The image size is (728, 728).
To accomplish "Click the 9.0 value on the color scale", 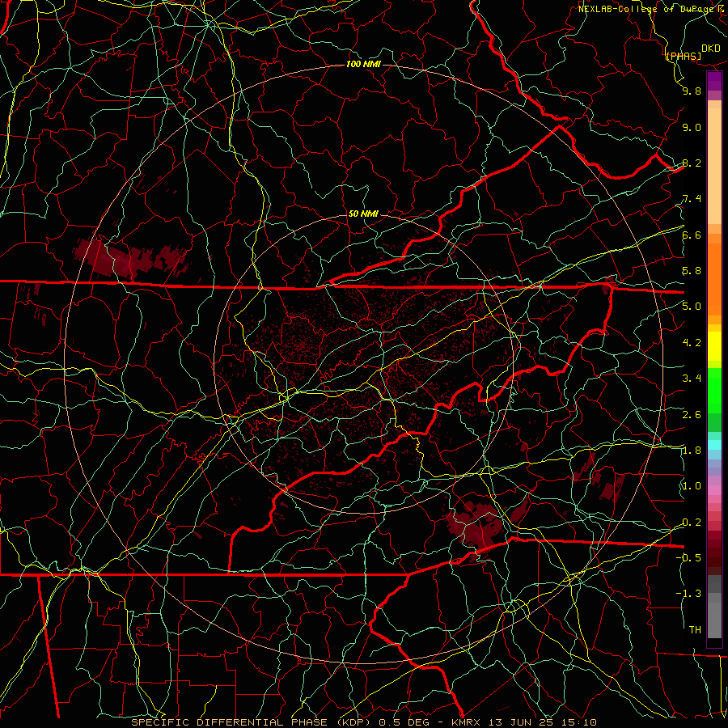I will tap(692, 127).
